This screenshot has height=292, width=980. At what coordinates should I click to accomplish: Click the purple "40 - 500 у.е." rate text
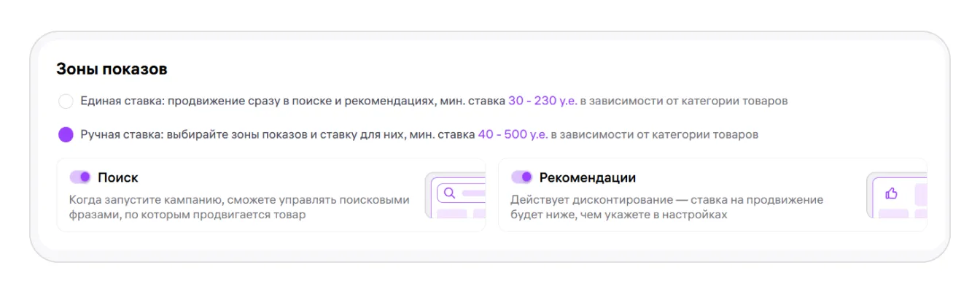(512, 135)
